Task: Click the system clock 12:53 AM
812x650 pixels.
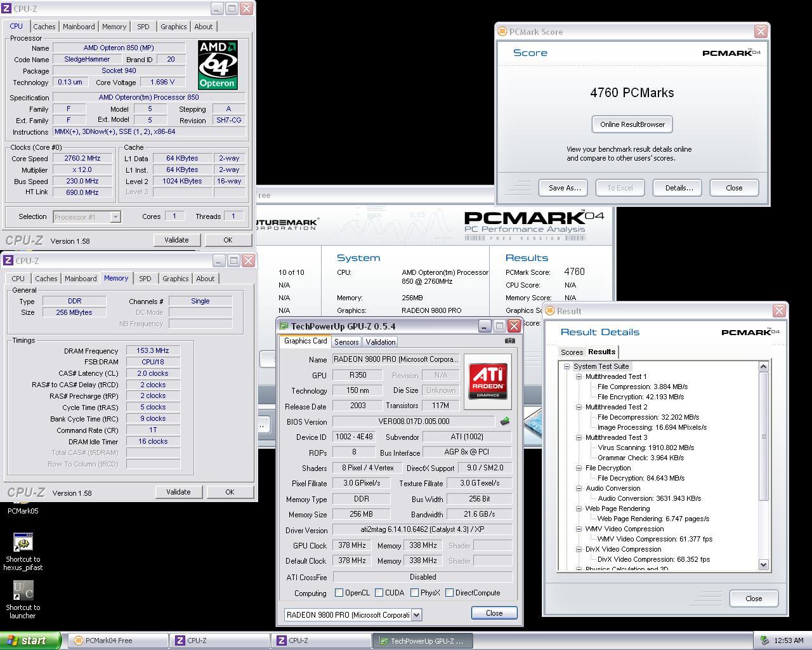Action: (x=789, y=640)
